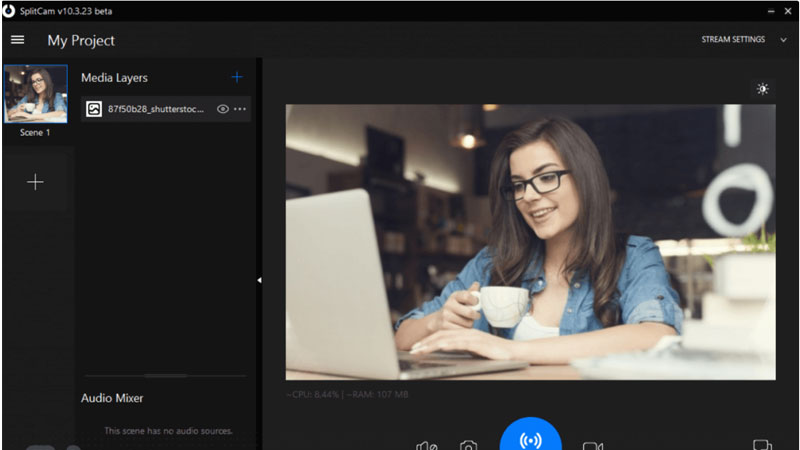The height and width of the screenshot is (450, 800).
Task: Open the hamburger main menu
Action: coord(17,40)
